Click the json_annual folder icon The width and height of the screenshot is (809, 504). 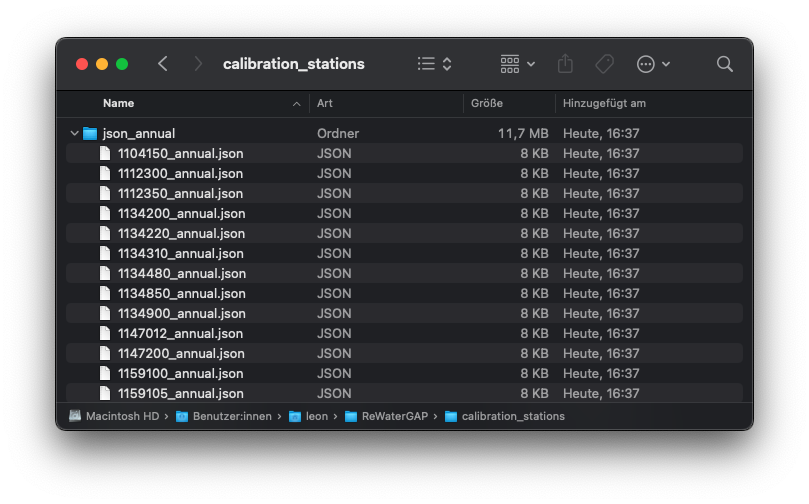[90, 133]
